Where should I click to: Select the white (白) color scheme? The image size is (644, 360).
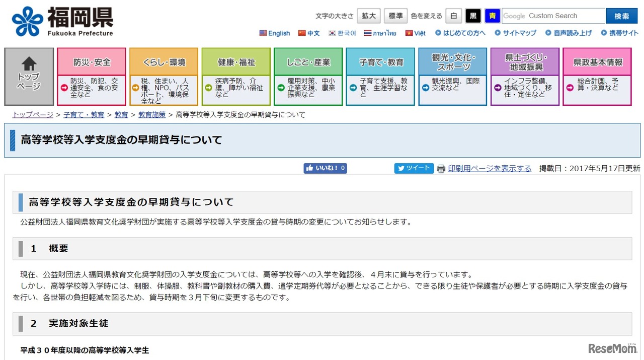(453, 16)
